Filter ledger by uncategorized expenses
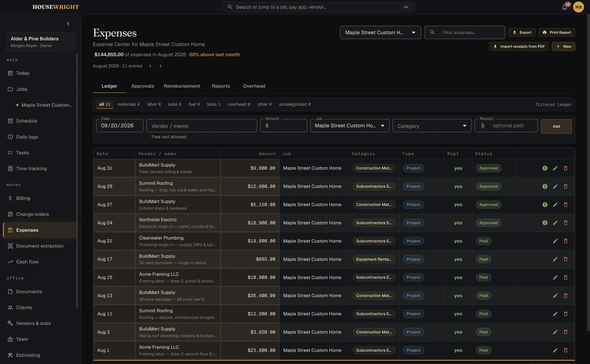Viewport: 590px width, 364px height. pyautogui.click(x=295, y=104)
